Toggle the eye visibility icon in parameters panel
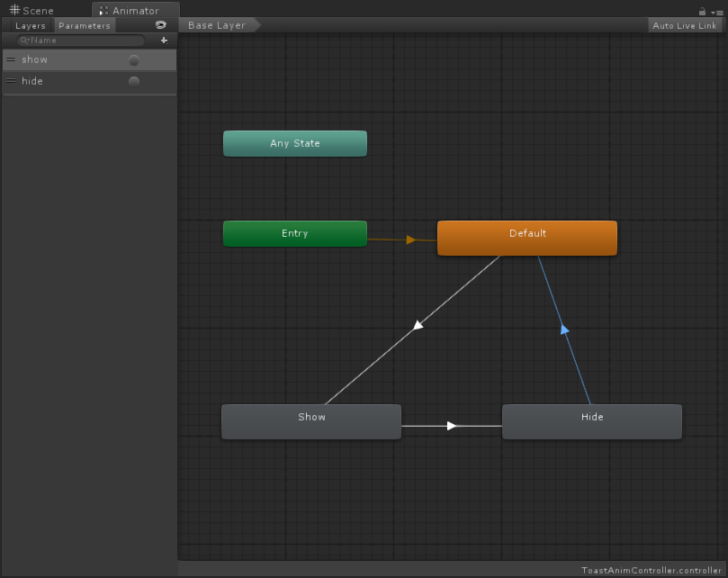The width and height of the screenshot is (728, 578). 161,25
